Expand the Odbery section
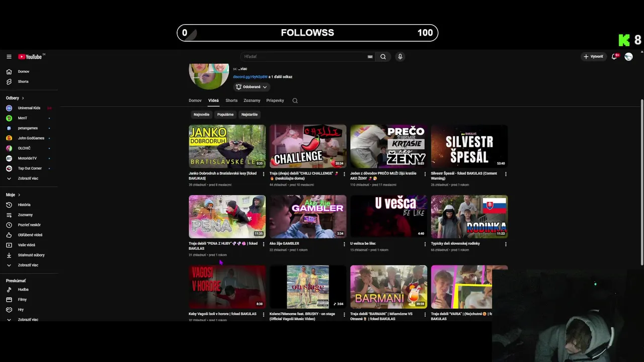644x362 pixels. coord(15,98)
